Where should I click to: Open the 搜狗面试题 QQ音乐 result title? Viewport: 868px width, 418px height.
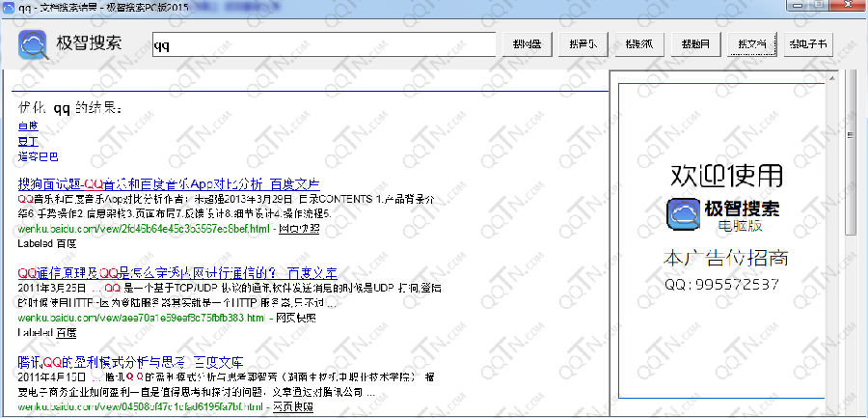tap(169, 184)
